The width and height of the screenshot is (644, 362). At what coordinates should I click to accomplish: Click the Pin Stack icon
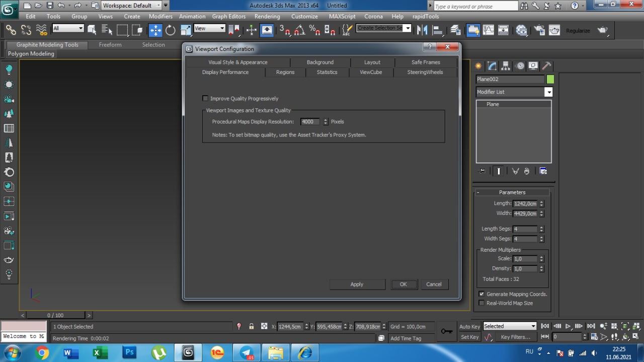482,171
